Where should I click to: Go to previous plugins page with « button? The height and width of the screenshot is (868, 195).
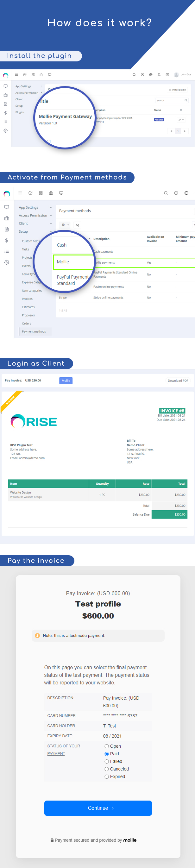pyautogui.click(x=172, y=131)
